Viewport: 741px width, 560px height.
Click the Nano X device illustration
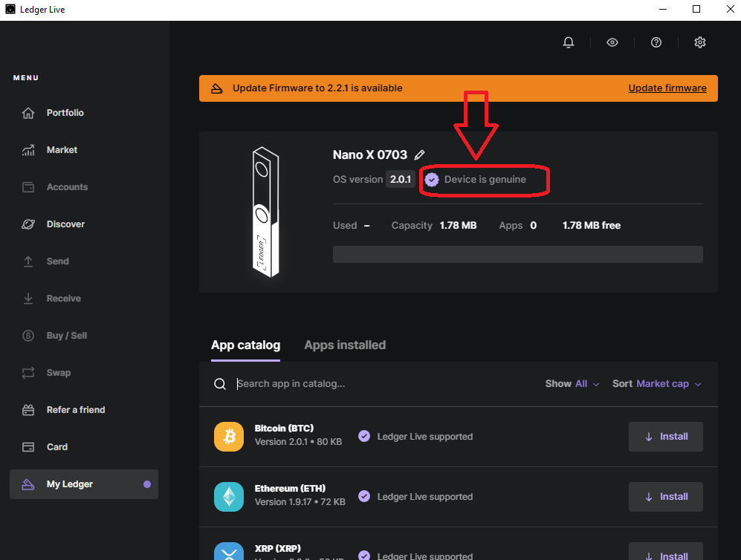pyautogui.click(x=265, y=212)
